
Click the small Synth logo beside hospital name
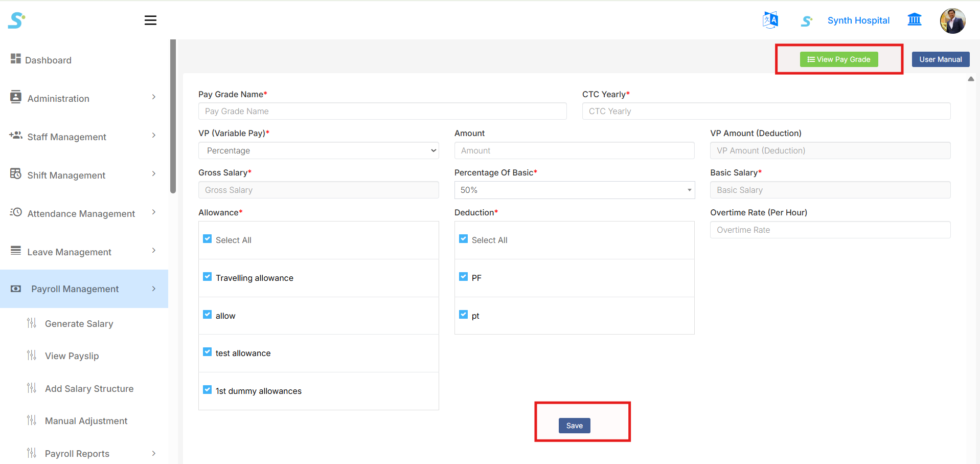[807, 21]
